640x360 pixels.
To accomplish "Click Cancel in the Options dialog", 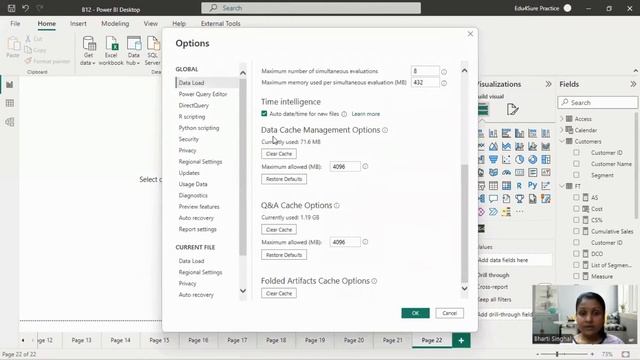I will pos(449,313).
